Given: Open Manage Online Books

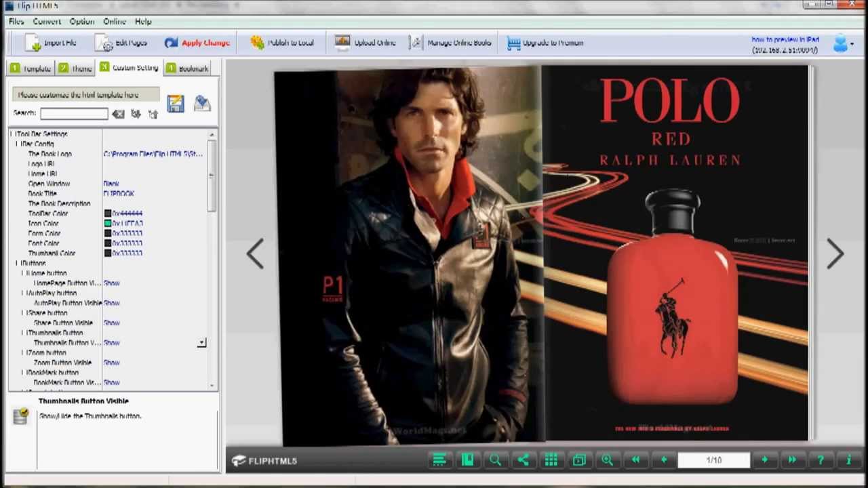Looking at the screenshot, I should tap(451, 43).
